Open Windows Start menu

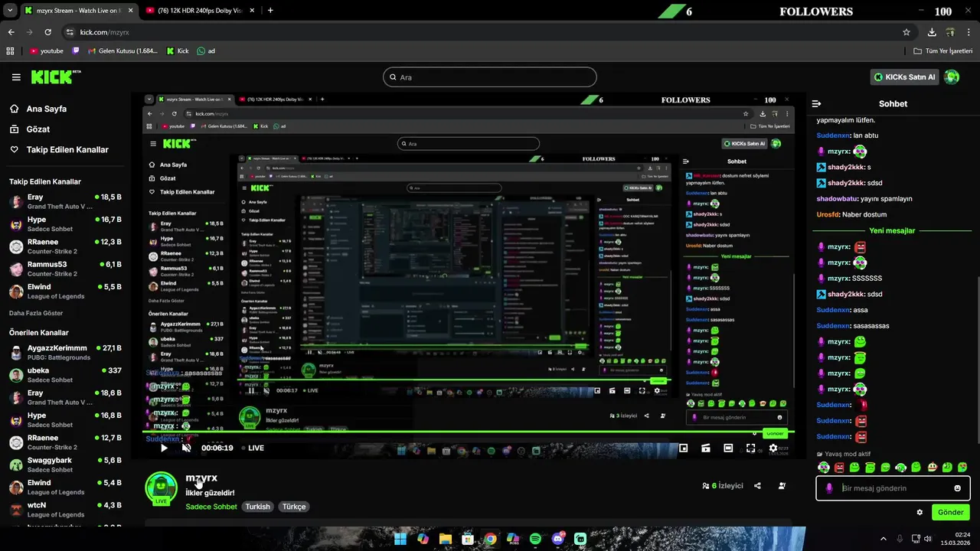coord(400,539)
